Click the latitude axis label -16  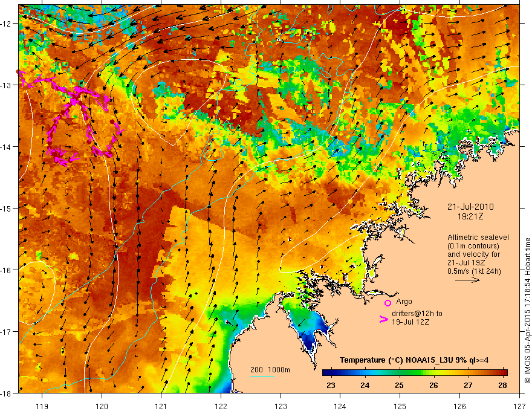pyautogui.click(x=7, y=270)
